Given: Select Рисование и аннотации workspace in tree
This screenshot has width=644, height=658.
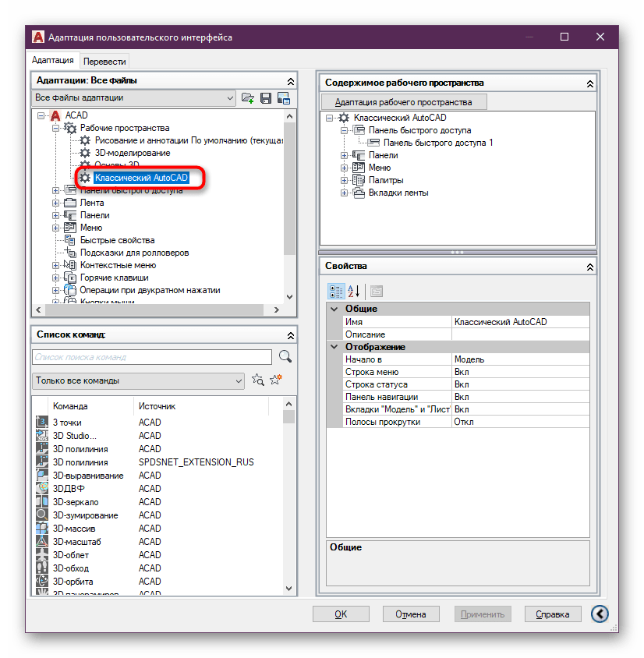Looking at the screenshot, I should [x=189, y=140].
